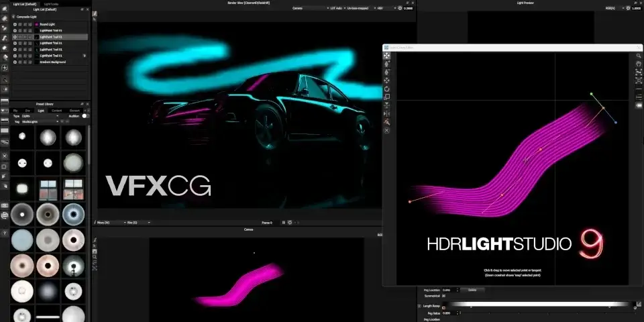Open the RGB(A) dropdown in Light Preview
The width and height of the screenshot is (644, 322).
pos(614,8)
